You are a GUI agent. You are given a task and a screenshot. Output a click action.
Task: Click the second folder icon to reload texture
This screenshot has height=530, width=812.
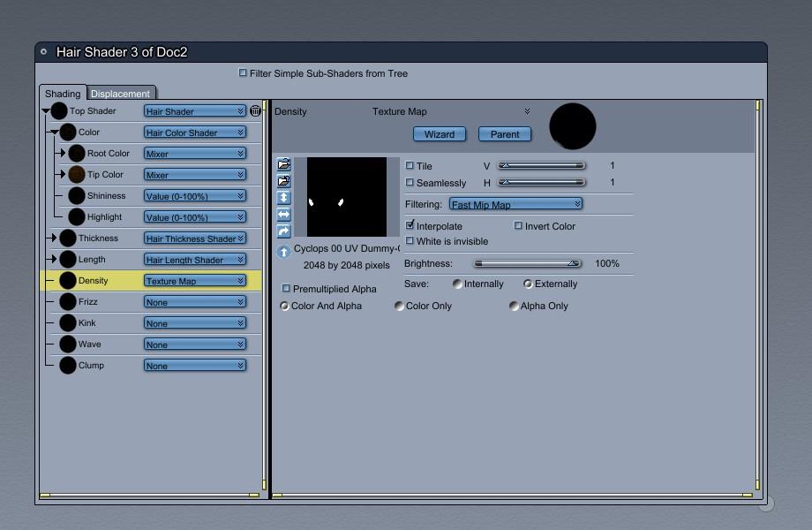284,181
